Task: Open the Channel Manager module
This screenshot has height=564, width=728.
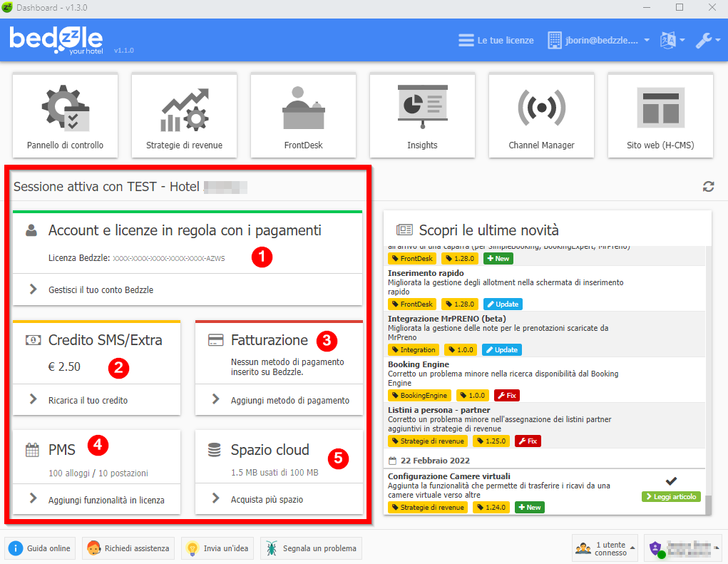Action: [541, 116]
